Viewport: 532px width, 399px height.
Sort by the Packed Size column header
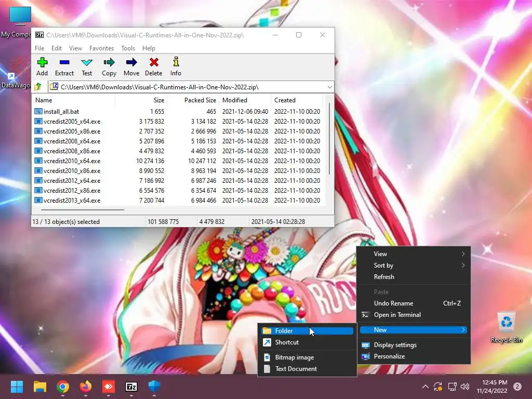click(x=193, y=100)
